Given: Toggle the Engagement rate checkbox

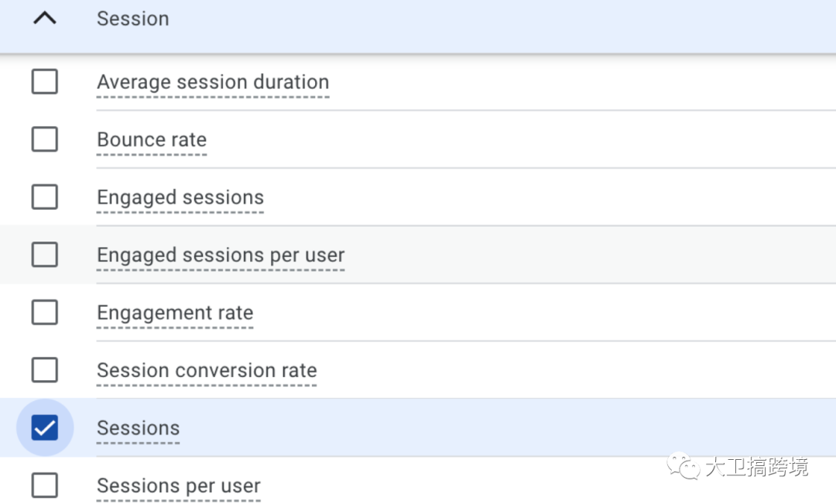Looking at the screenshot, I should click(45, 312).
